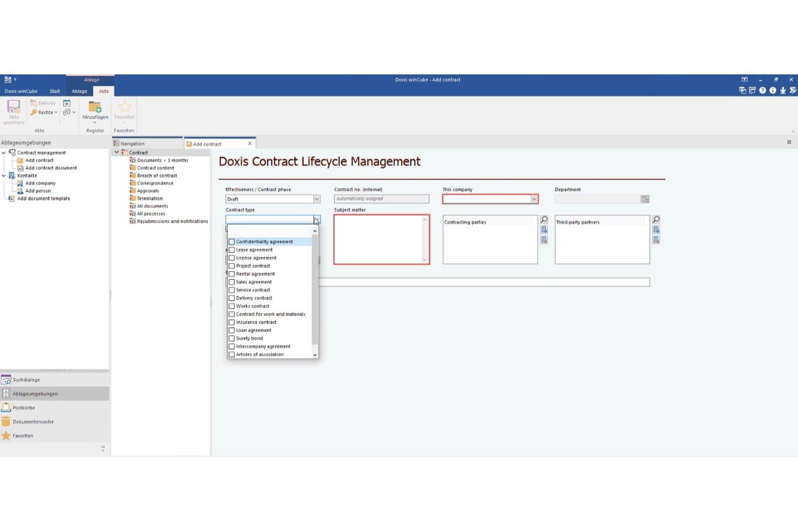Open the tab list menu icon
This screenshot has width=798, height=532.
click(x=789, y=142)
